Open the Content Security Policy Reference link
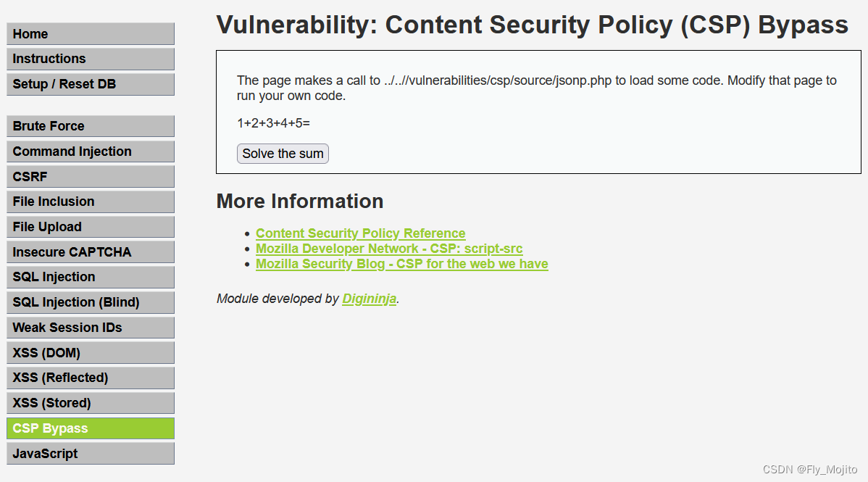The image size is (868, 482). click(x=360, y=233)
